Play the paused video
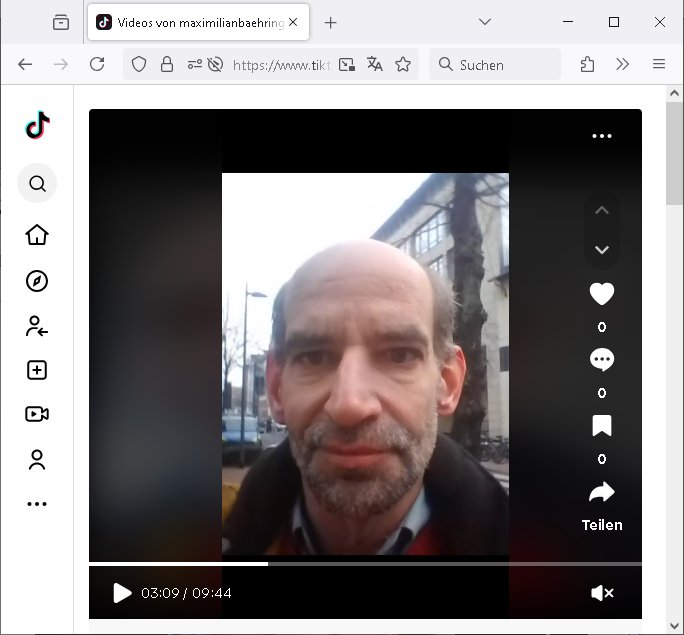 (x=122, y=593)
